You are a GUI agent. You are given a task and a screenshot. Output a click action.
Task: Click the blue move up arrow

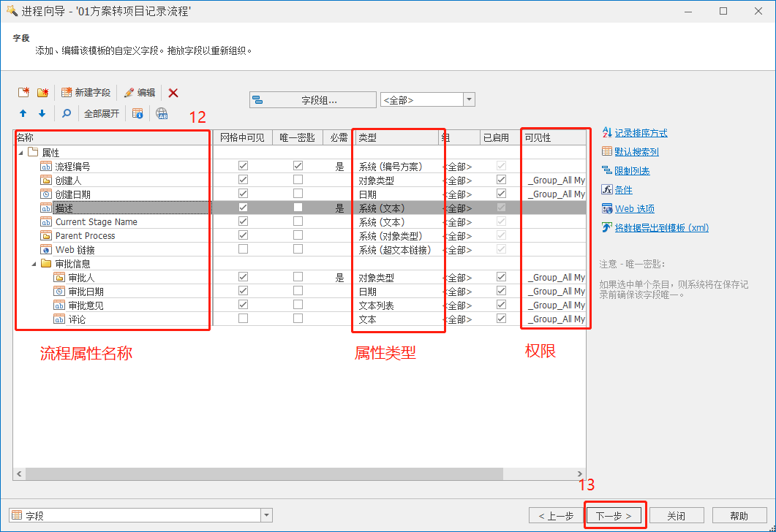23,113
